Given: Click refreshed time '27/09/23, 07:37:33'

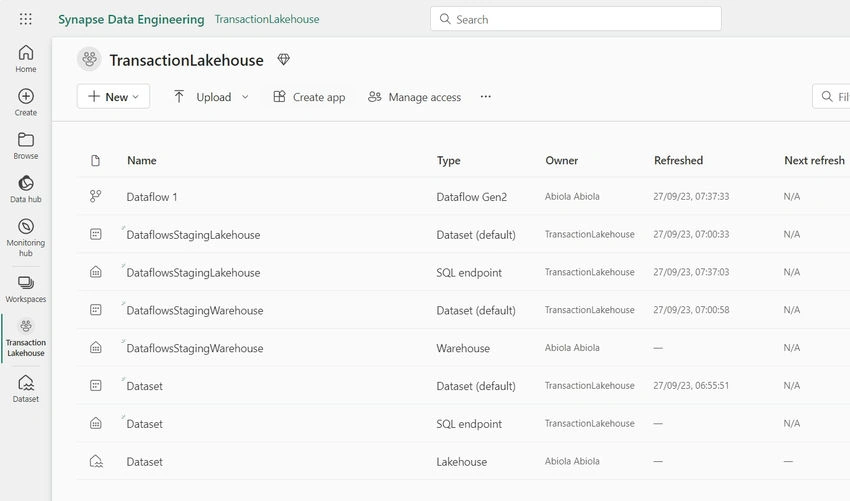Looking at the screenshot, I should pos(691,196).
